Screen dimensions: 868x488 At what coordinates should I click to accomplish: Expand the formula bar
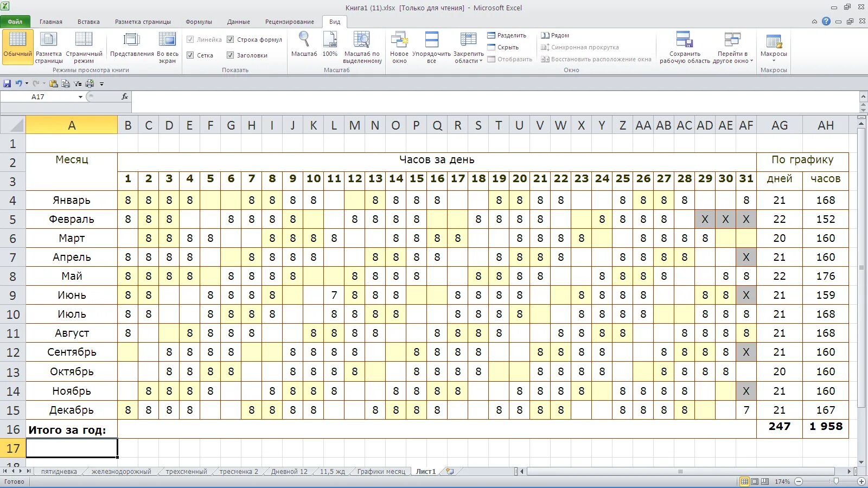(863, 96)
